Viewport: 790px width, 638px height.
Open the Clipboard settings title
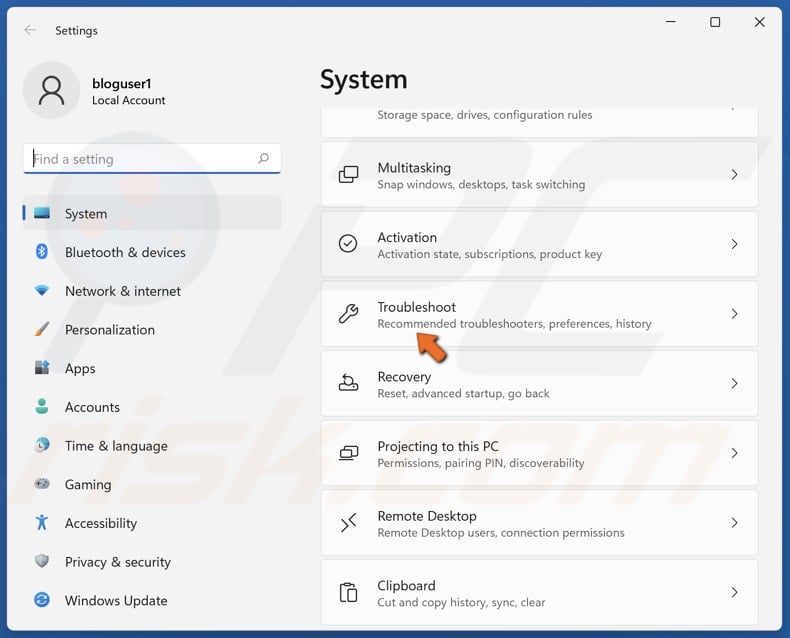coord(406,586)
